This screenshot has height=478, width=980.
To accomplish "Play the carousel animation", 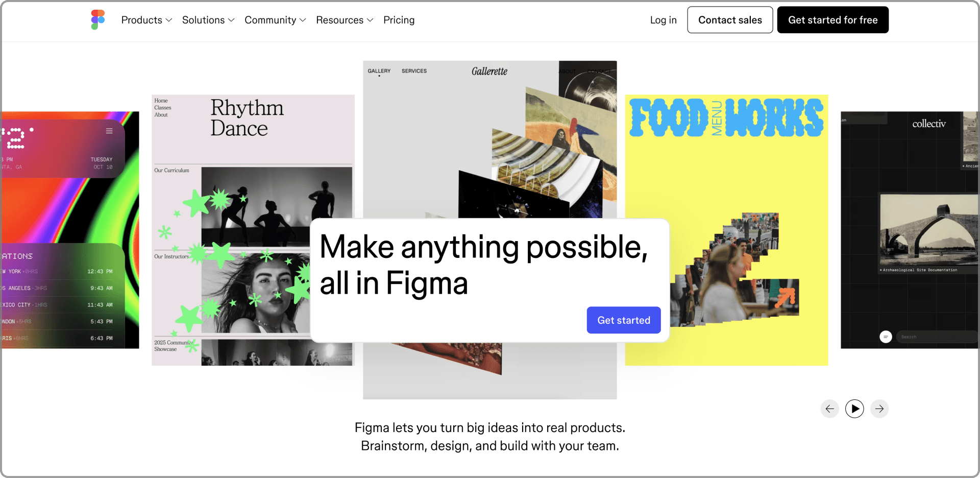I will coord(854,409).
